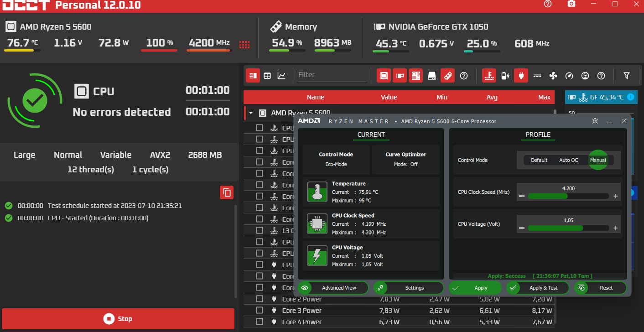The height and width of the screenshot is (332, 644).
Task: Click the PROFILE heading in Ryzen Master
Action: point(538,135)
